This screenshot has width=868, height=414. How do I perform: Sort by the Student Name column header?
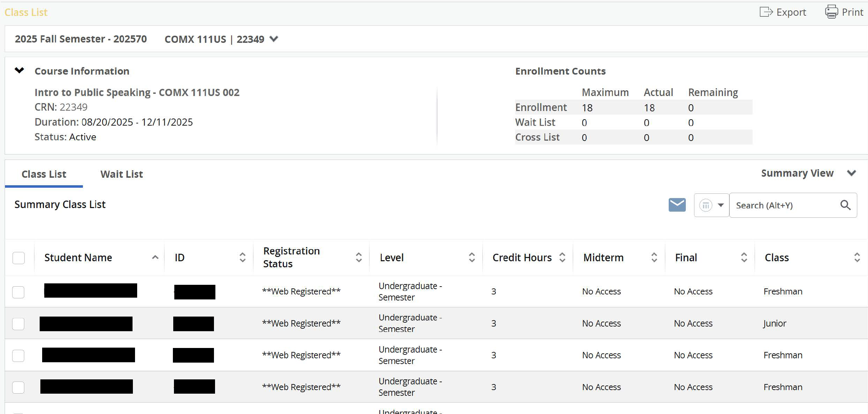[x=78, y=257]
